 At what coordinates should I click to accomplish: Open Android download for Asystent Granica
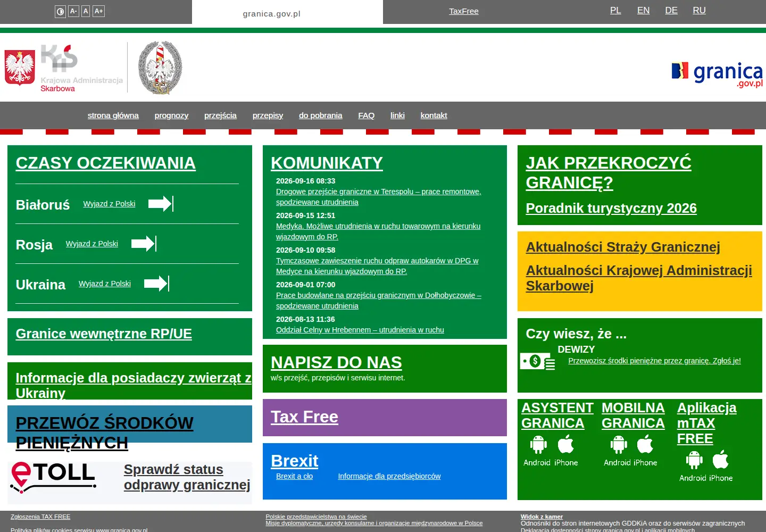[538, 451]
